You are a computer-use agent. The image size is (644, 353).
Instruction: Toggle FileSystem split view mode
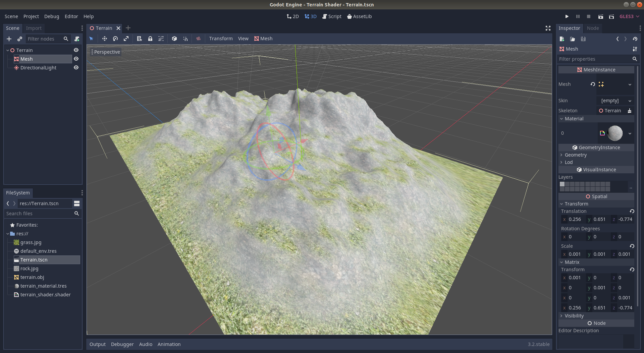(x=77, y=203)
